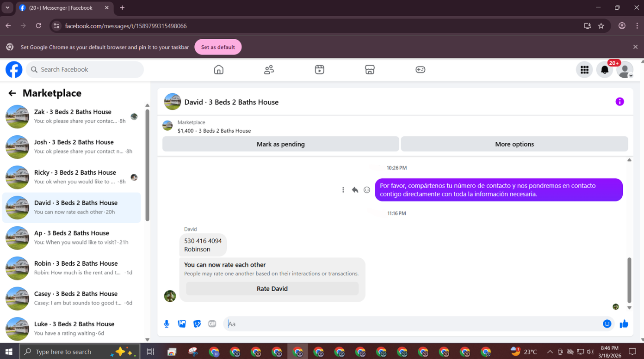Open Windows notification center icon
Image resolution: width=644 pixels, height=359 pixels.
click(x=632, y=352)
